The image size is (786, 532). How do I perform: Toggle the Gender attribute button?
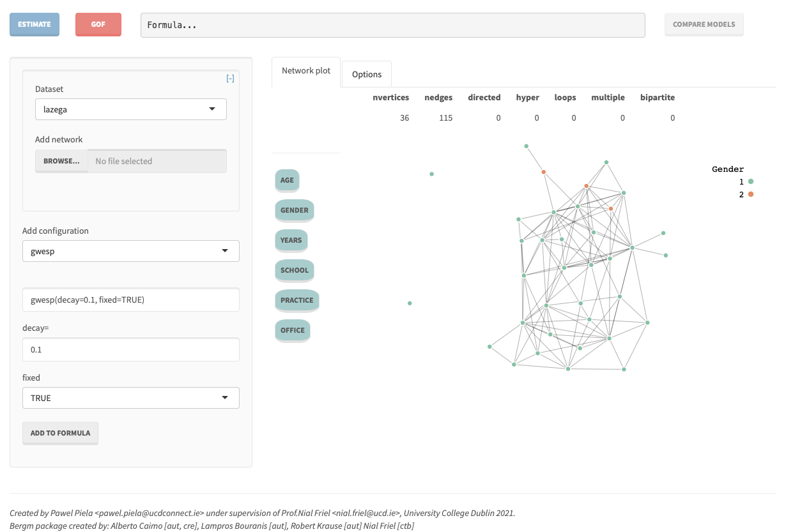294,210
